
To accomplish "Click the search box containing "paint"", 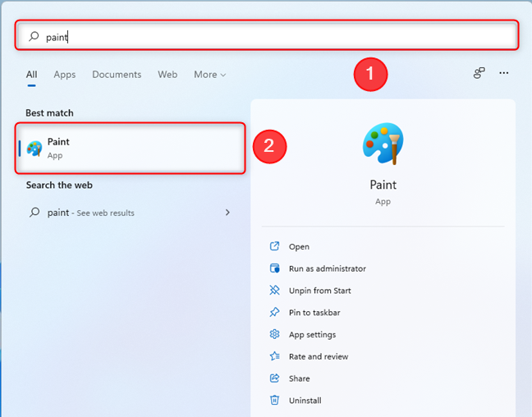I will click(267, 36).
